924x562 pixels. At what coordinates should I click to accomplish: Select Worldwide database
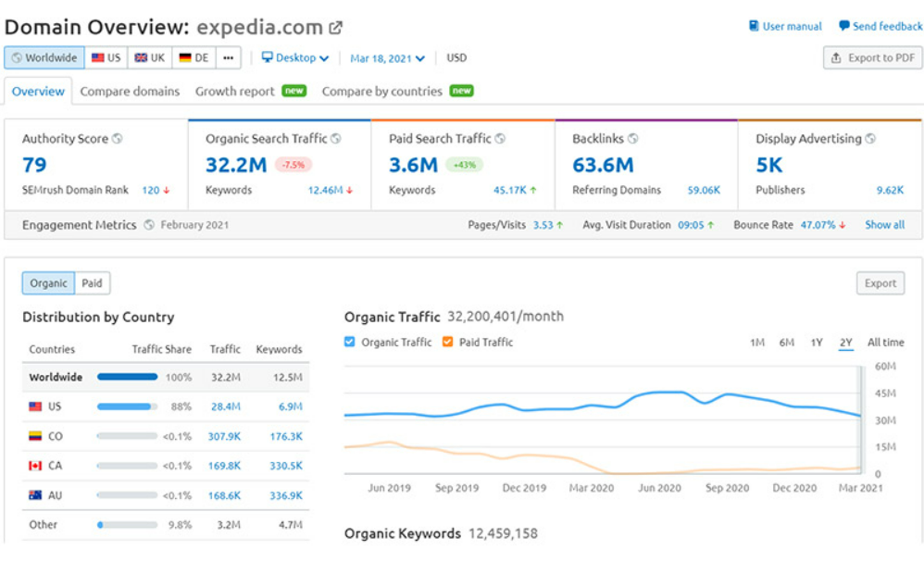44,57
